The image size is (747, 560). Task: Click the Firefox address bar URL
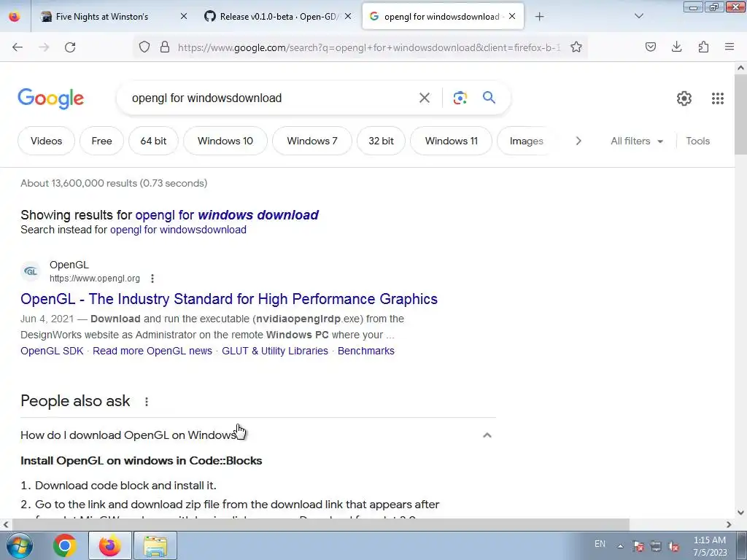(369, 47)
